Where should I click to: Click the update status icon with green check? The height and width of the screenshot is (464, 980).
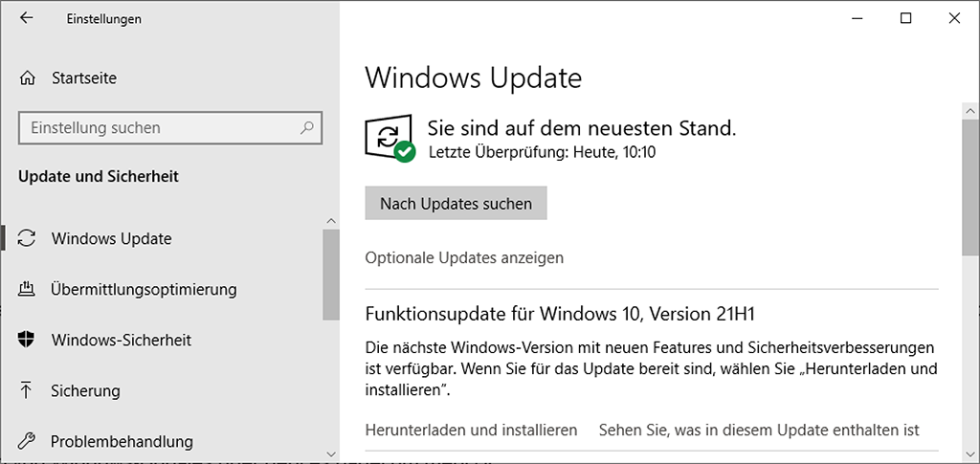tap(390, 139)
